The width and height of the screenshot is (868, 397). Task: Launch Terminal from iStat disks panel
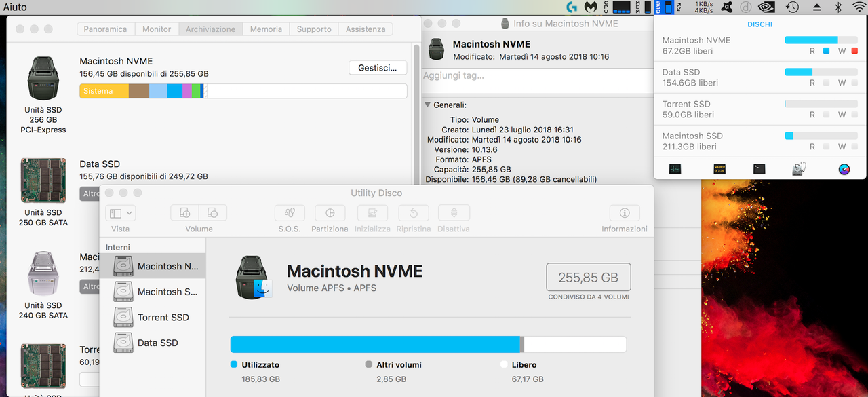pos(759,169)
